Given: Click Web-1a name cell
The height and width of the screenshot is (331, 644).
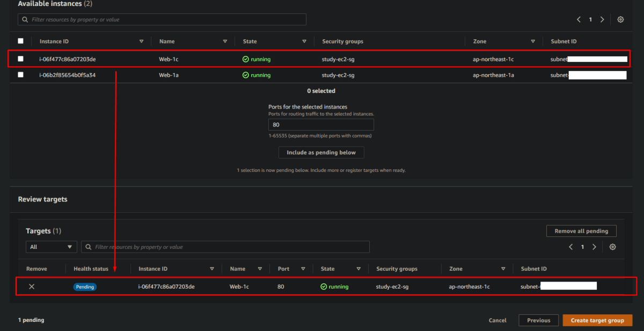Looking at the screenshot, I should (x=169, y=75).
